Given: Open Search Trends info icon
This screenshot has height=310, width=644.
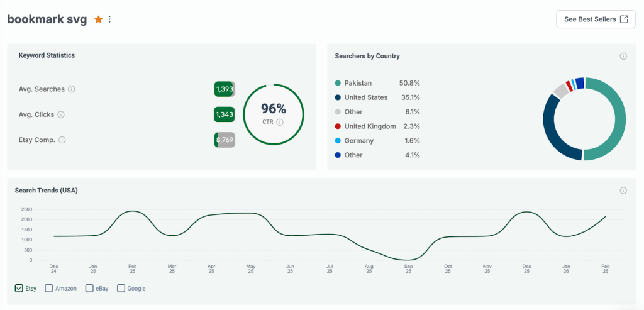Looking at the screenshot, I should pos(623,191).
